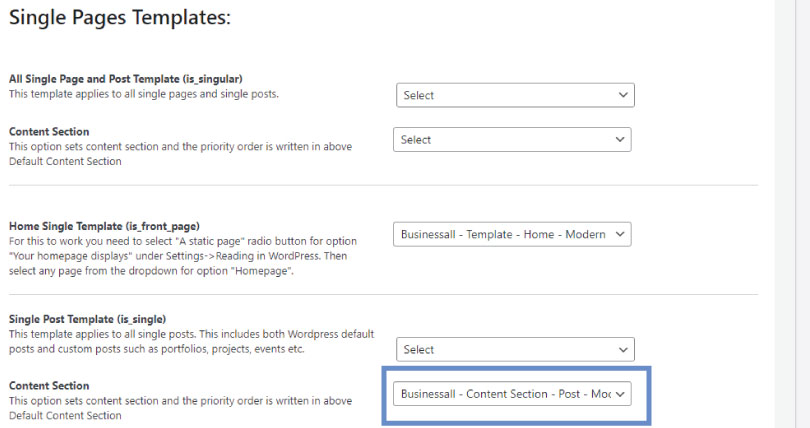Click the Single Post Template (is_single) label
The width and height of the screenshot is (810, 428).
(x=93, y=319)
